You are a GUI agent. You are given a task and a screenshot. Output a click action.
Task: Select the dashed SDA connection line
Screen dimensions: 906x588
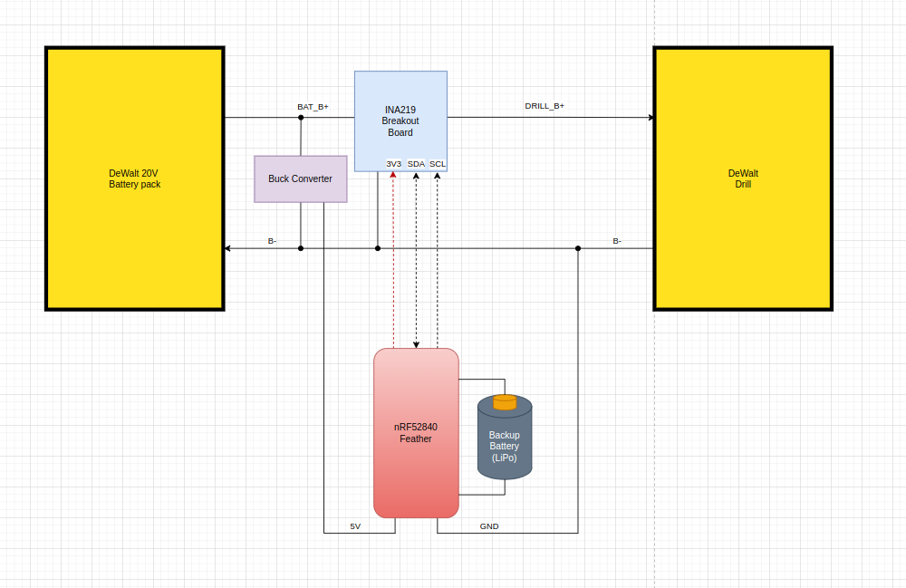tap(416, 260)
